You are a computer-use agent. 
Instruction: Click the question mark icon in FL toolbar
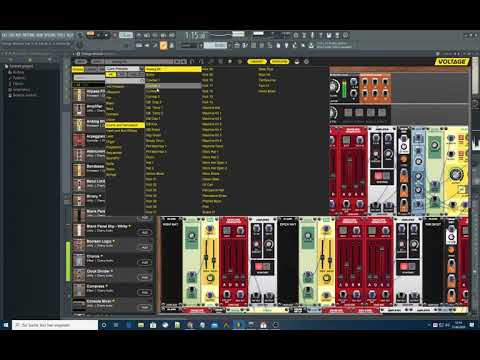pyautogui.click(x=321, y=35)
